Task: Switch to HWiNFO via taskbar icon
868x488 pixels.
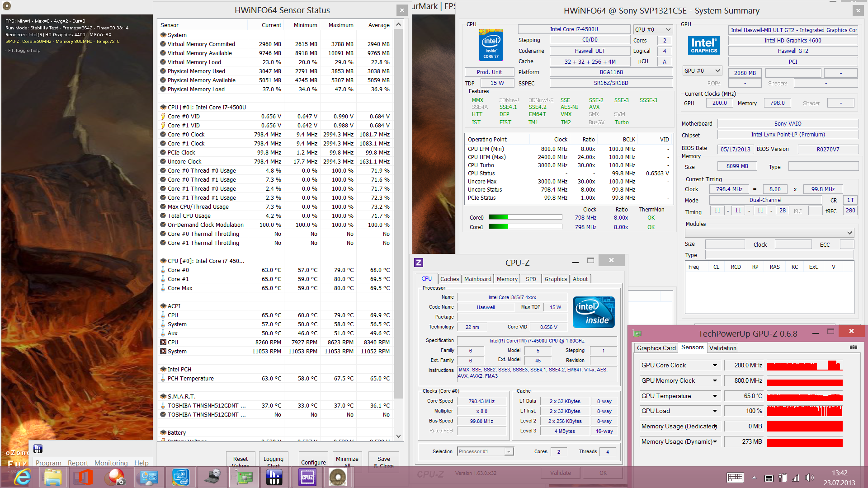Action: [274, 477]
